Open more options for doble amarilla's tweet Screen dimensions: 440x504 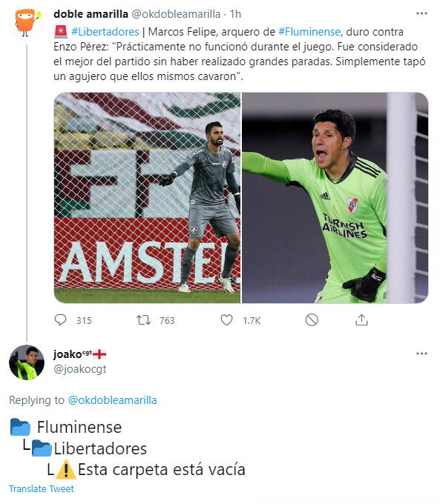point(421,13)
